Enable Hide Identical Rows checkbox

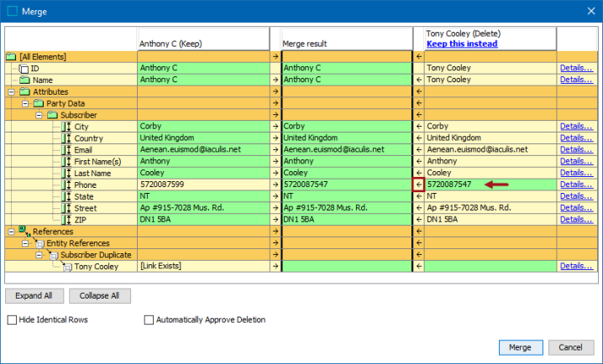(13, 320)
